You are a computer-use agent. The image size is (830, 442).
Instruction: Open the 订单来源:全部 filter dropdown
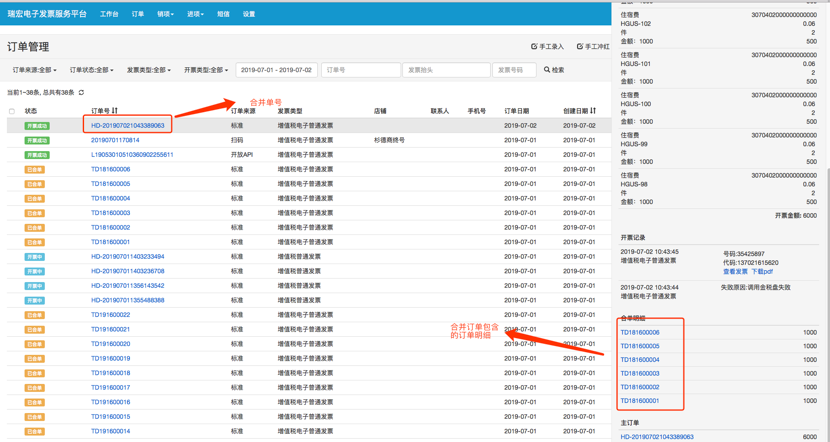pos(34,70)
